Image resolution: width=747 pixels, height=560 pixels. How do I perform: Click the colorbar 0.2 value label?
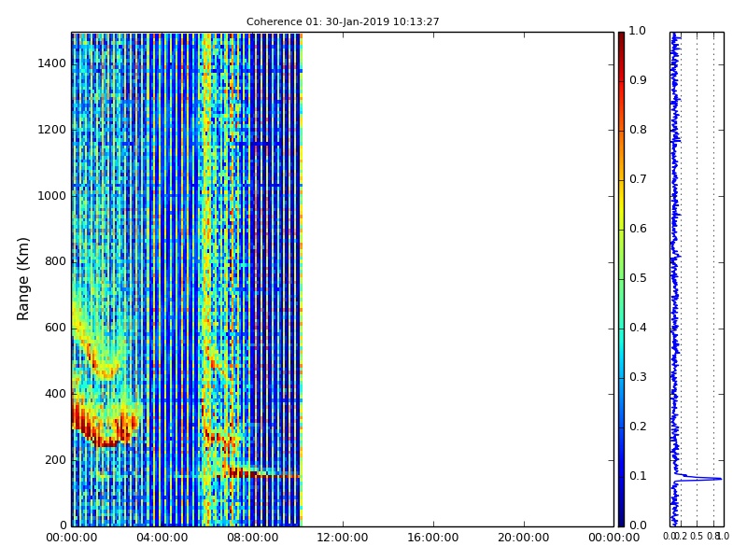tap(638, 427)
